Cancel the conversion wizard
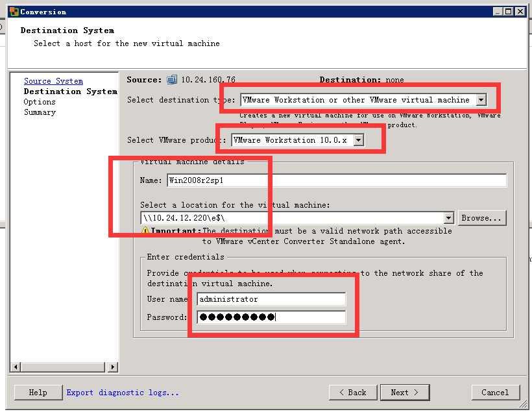Viewport: 532px width, 414px height. point(496,393)
